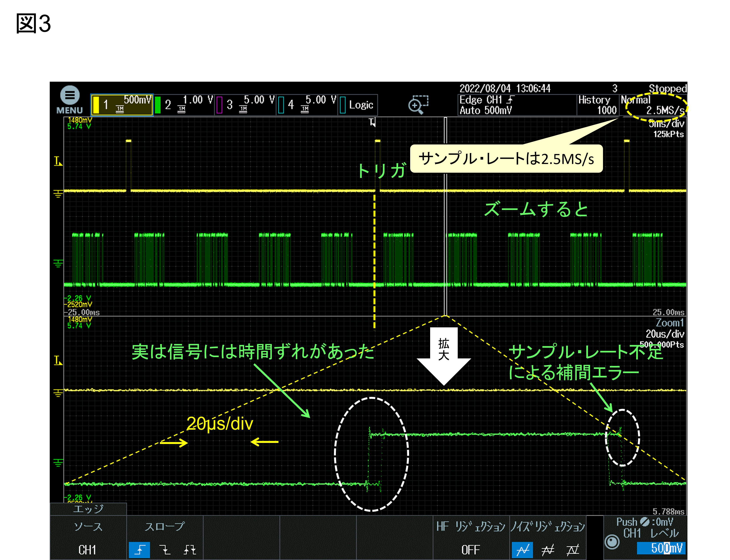Select channel 1 500mV box
The image size is (730, 560).
click(x=122, y=105)
